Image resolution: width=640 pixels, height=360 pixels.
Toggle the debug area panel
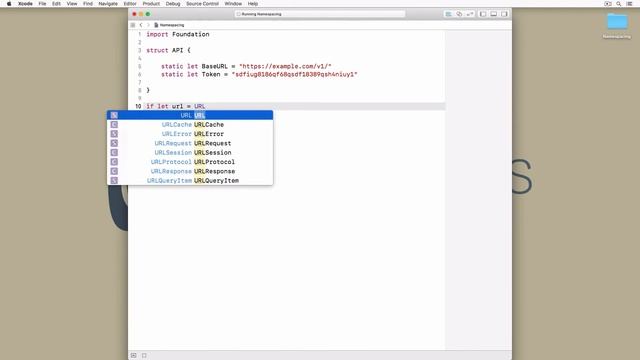coord(493,14)
